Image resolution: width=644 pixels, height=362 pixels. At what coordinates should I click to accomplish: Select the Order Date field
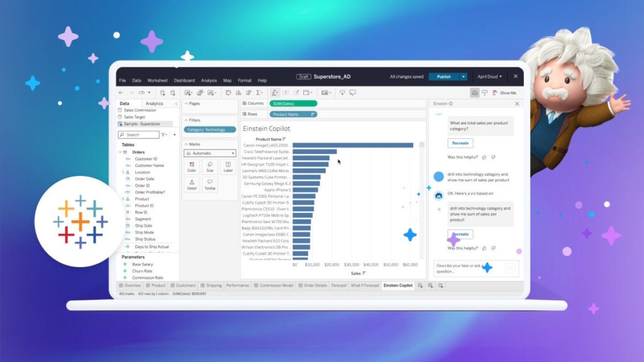pyautogui.click(x=145, y=179)
